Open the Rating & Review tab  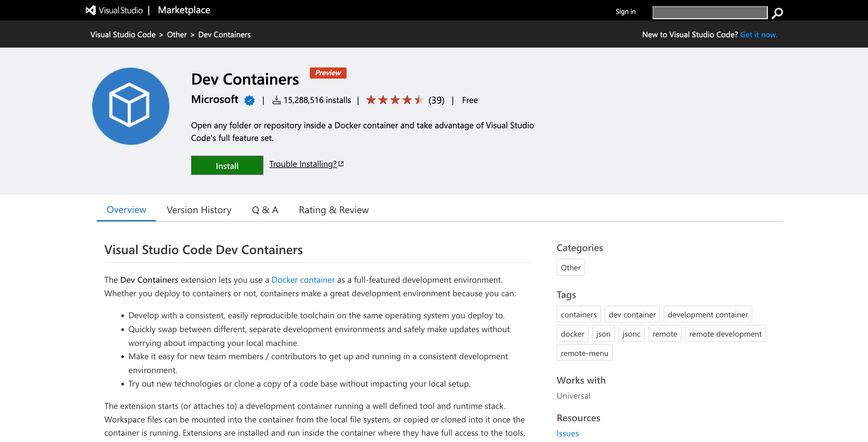[x=333, y=210]
